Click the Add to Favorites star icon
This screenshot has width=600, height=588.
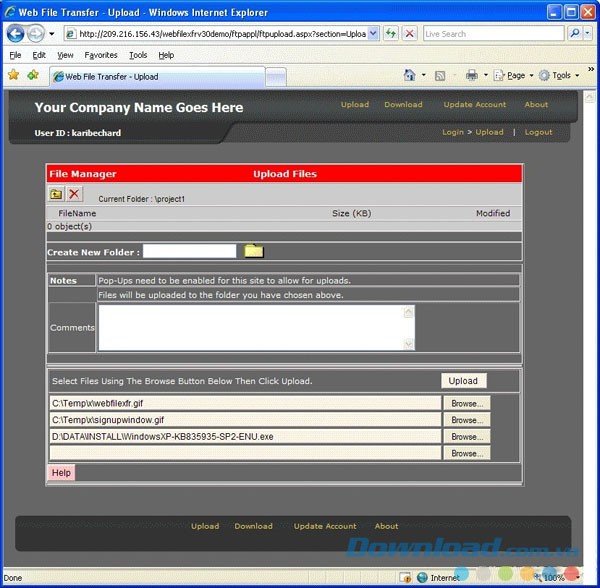point(33,75)
